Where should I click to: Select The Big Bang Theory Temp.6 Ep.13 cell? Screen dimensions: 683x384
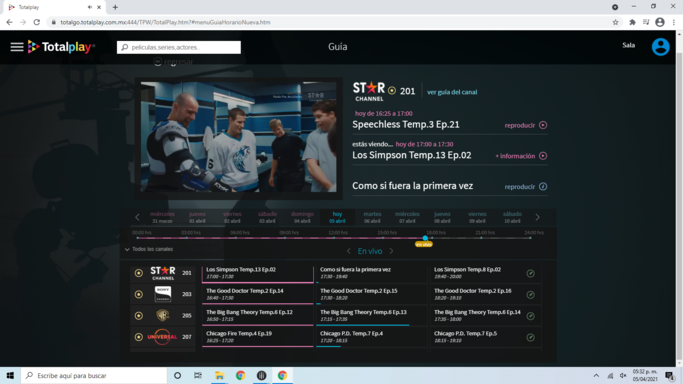(371, 316)
